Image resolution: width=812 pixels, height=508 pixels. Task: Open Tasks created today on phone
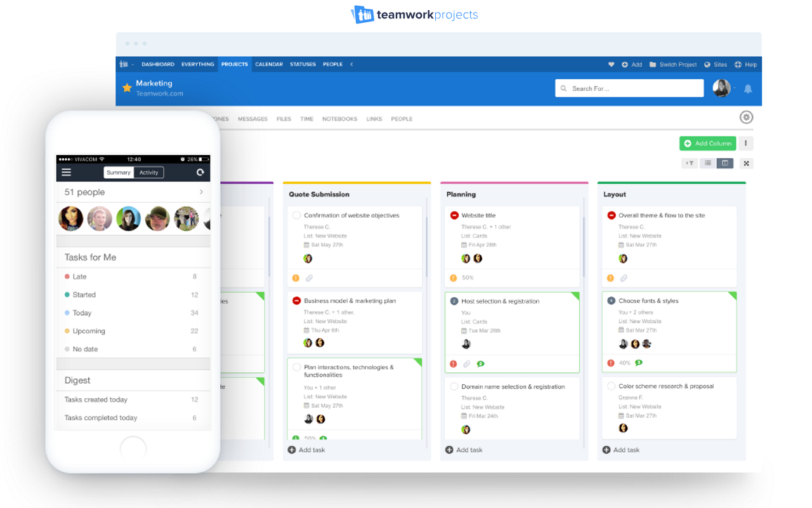coord(133,399)
